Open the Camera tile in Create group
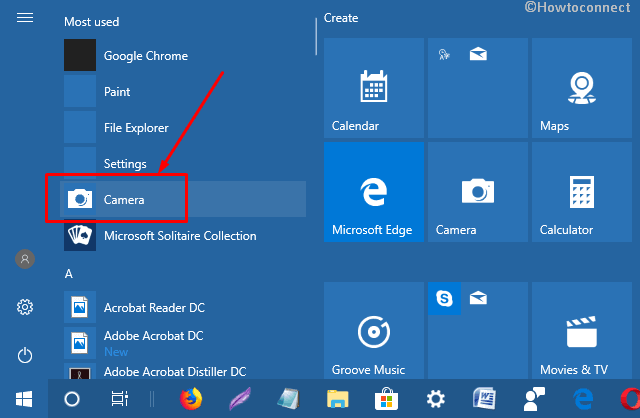 [476, 192]
